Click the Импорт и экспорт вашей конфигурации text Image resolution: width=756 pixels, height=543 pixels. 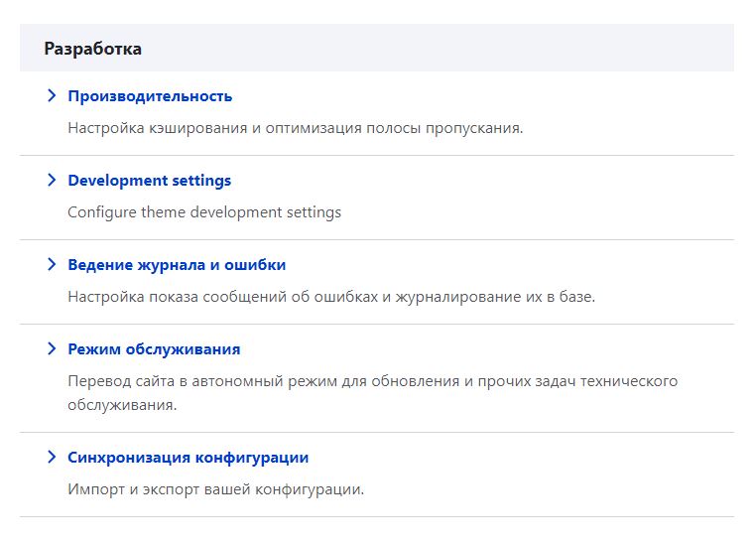216,489
